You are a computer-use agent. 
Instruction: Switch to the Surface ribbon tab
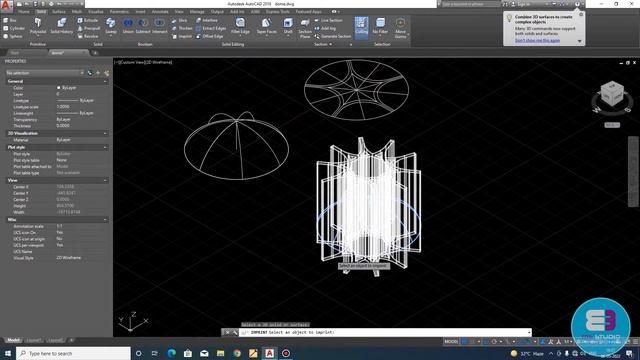pos(59,12)
